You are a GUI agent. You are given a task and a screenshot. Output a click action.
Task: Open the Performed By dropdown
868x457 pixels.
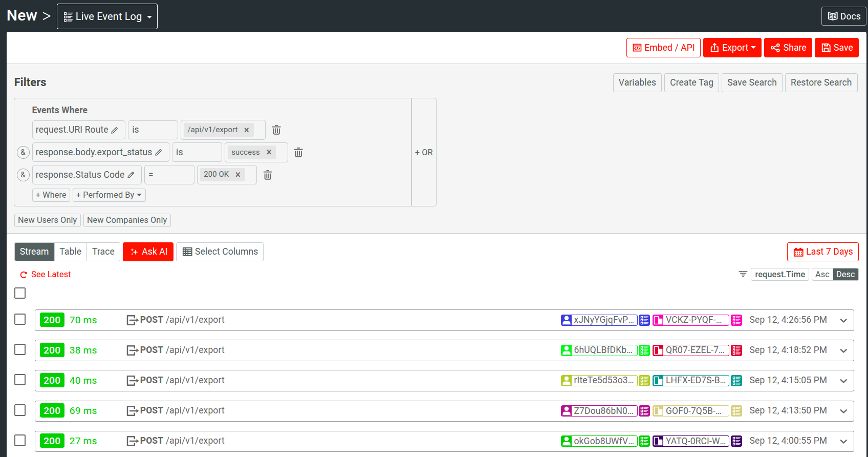click(x=109, y=195)
